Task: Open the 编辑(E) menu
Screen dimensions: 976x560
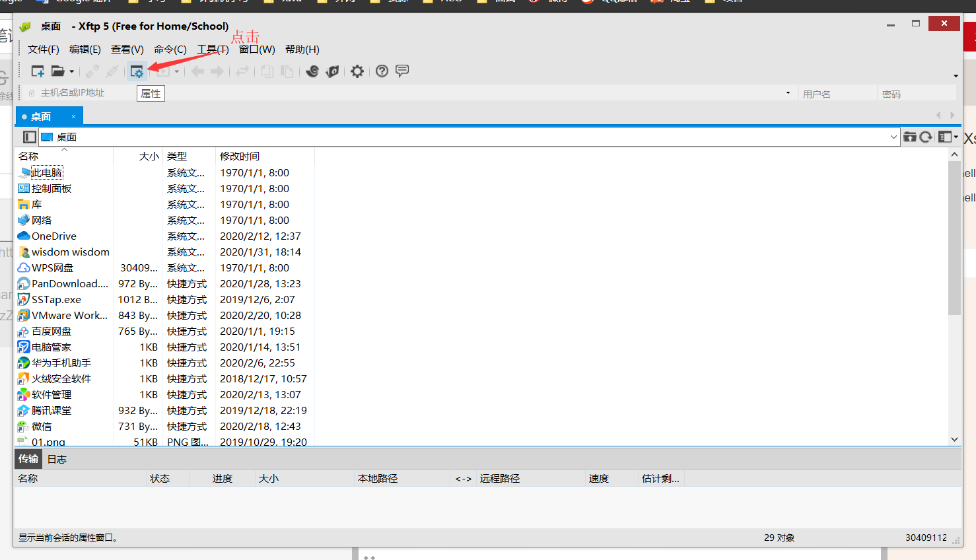Action: pyautogui.click(x=85, y=50)
